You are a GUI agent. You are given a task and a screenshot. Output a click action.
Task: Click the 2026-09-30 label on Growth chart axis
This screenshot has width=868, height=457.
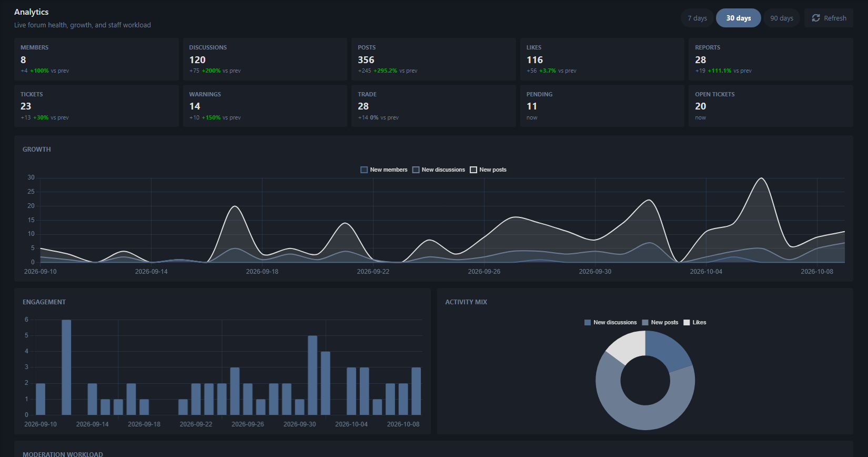point(595,272)
